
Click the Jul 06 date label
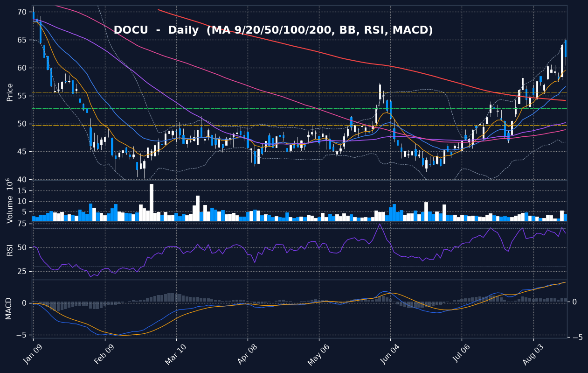(461, 355)
